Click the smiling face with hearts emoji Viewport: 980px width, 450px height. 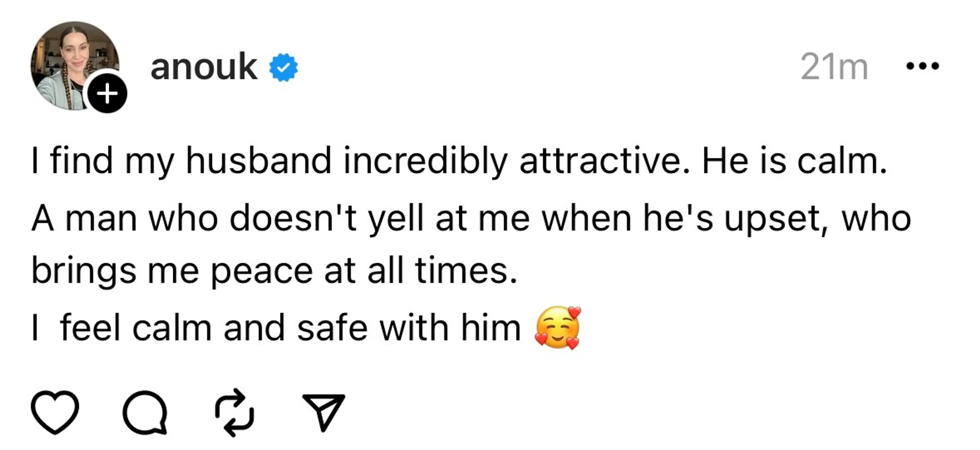[x=558, y=327]
